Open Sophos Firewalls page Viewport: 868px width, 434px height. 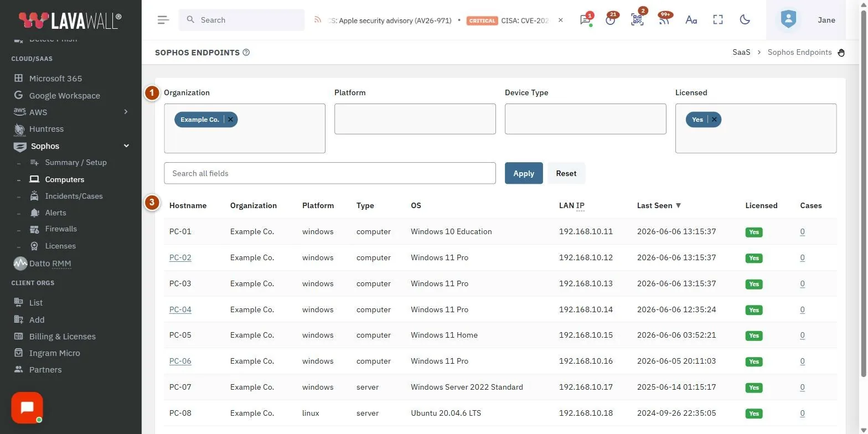61,229
